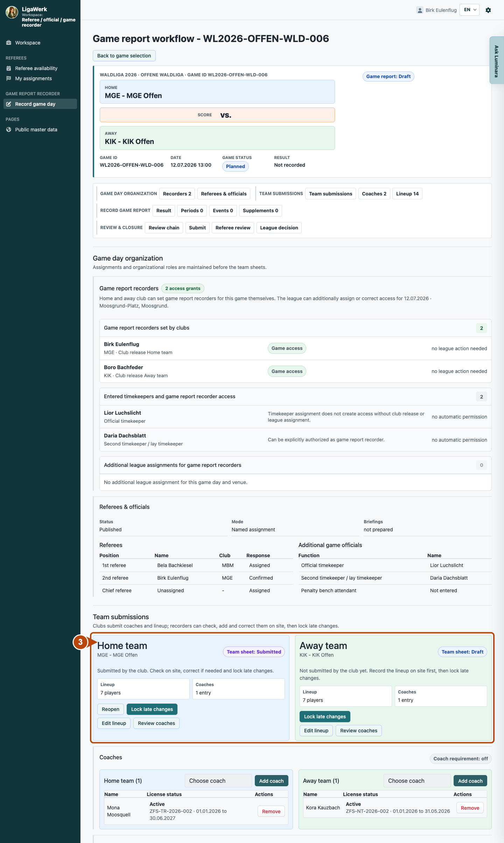Open the EN language dropdown

[x=469, y=10]
